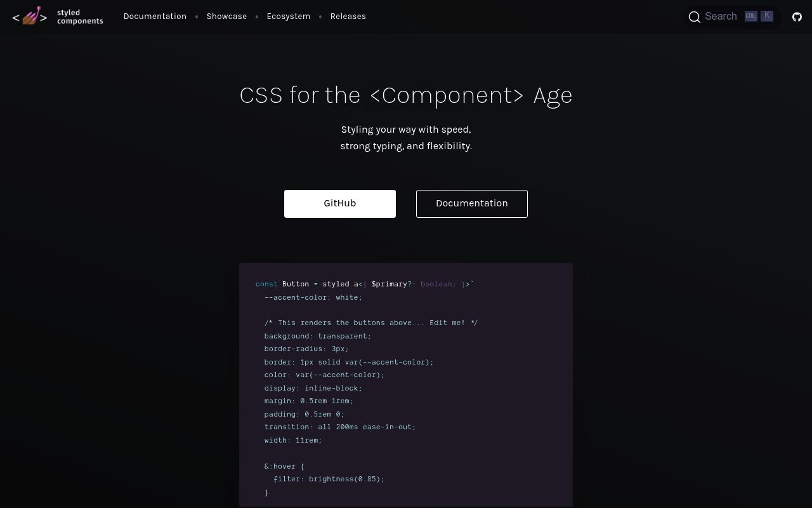Click the GitHub hero button
Viewport: 812px width, 508px height.
(340, 203)
